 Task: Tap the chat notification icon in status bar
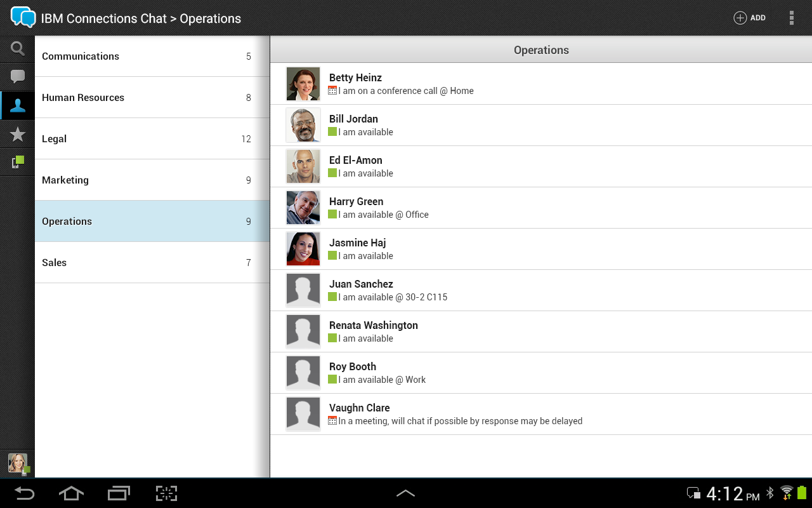(x=693, y=493)
